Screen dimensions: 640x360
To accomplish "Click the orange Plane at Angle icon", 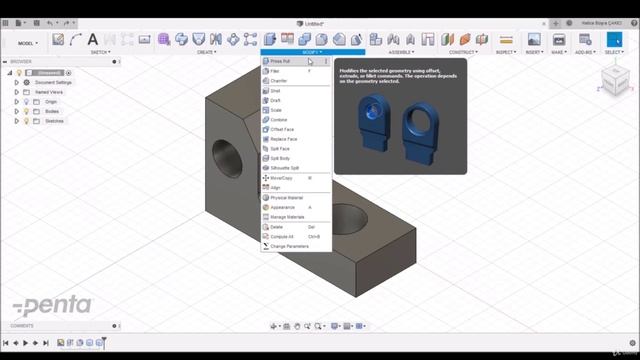I will [465, 39].
